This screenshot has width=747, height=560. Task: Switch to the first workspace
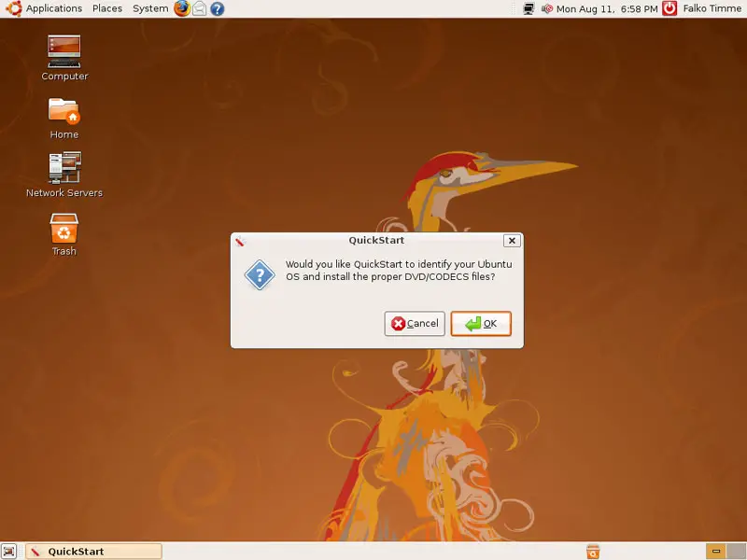715,551
